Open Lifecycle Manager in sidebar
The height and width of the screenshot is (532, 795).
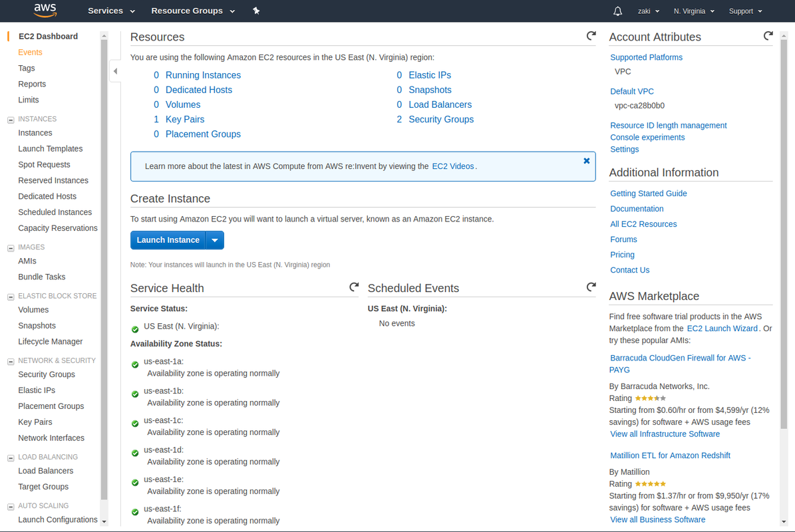(x=50, y=342)
